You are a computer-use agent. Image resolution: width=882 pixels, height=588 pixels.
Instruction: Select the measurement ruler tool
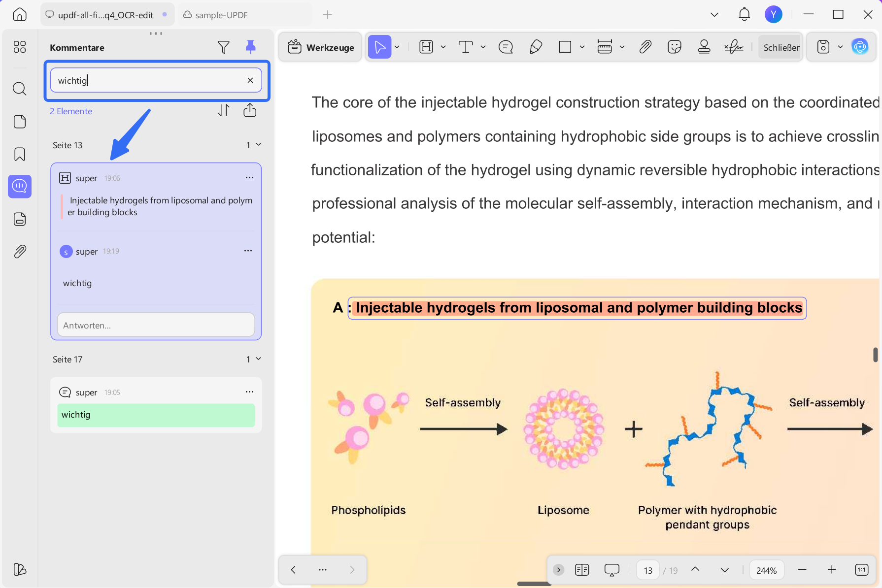click(605, 47)
